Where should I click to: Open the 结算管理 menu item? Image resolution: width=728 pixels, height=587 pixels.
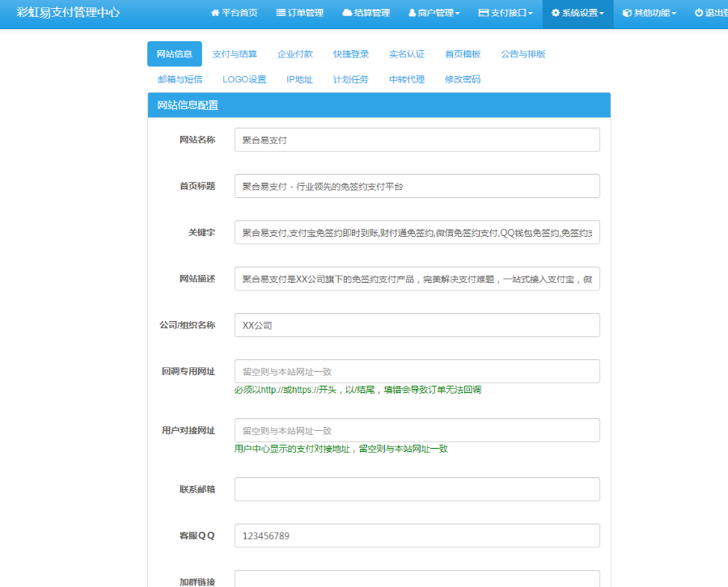pos(366,13)
